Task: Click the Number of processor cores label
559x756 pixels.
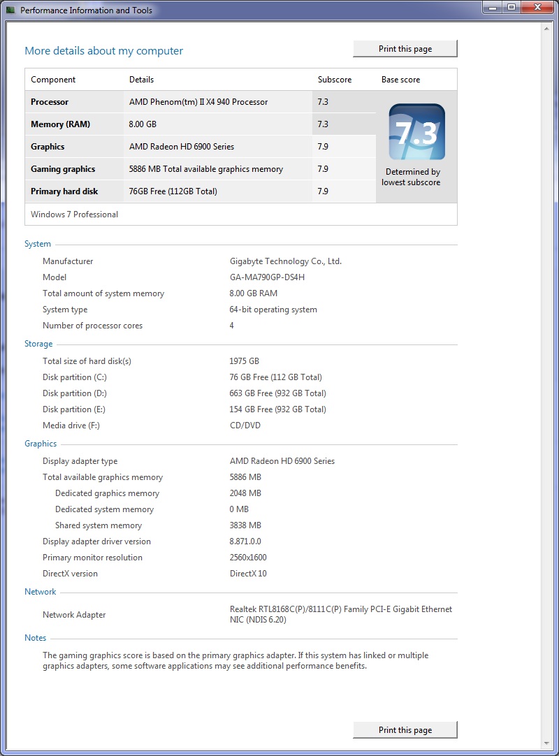Action: click(93, 326)
